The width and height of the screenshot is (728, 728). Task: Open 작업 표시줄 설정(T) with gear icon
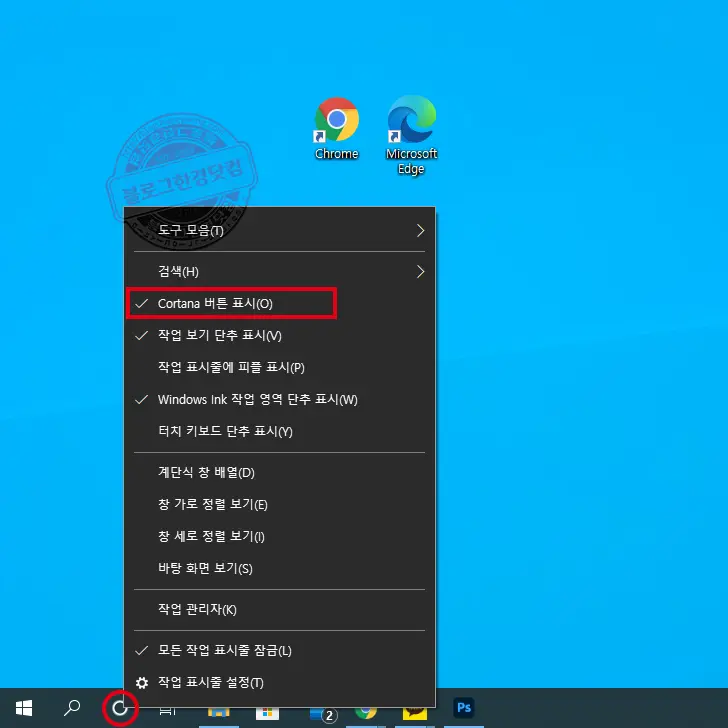[x=280, y=682]
